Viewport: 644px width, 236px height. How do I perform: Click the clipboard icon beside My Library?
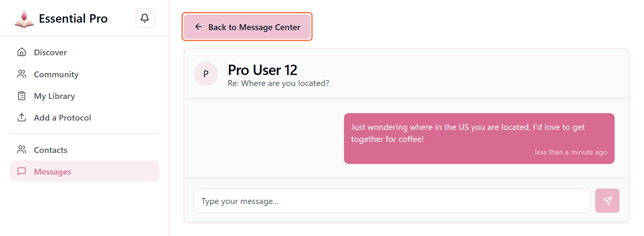[22, 96]
